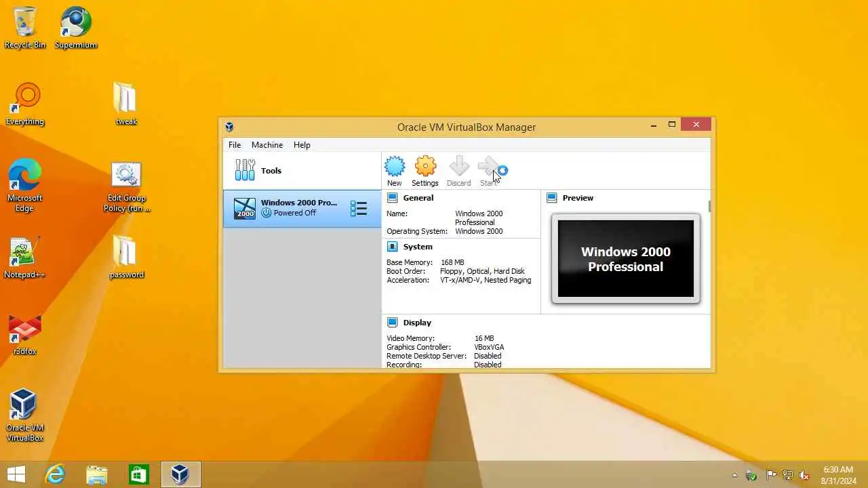
Task: Click the Recording Disabled value
Action: pos(488,365)
